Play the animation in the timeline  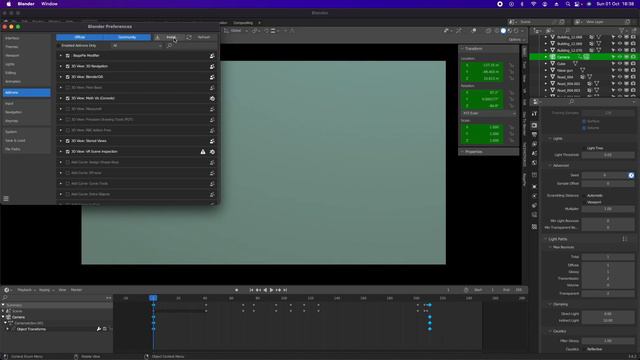pyautogui.click(x=271, y=290)
